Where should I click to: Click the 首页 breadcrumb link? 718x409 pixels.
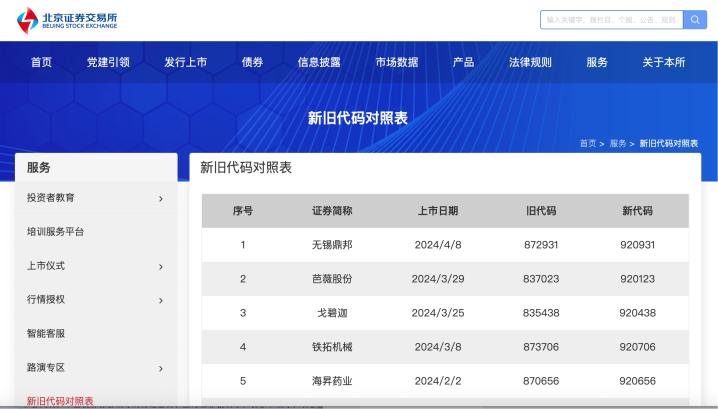pyautogui.click(x=587, y=143)
